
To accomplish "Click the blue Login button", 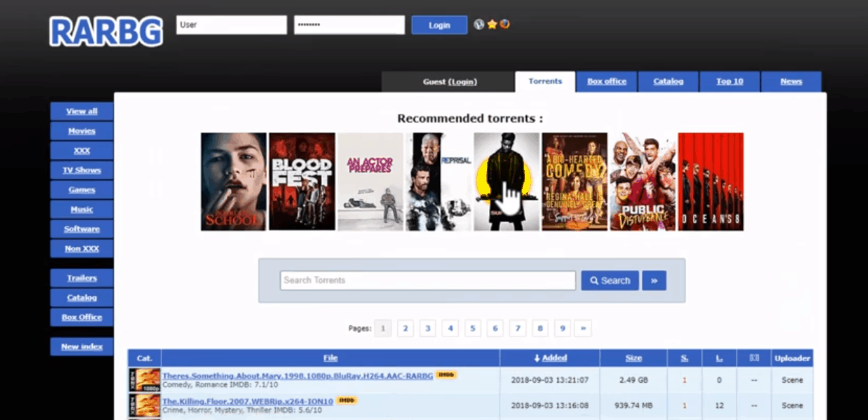I will point(439,25).
